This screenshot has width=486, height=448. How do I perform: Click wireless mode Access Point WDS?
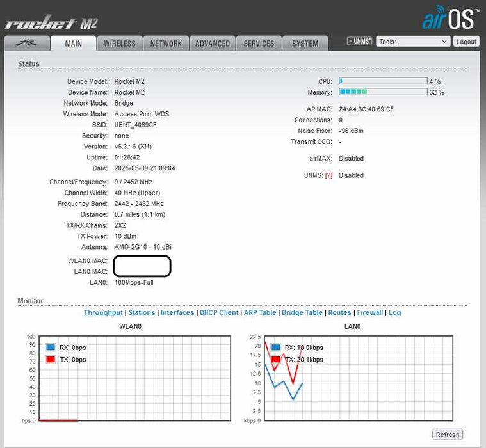pyautogui.click(x=142, y=114)
